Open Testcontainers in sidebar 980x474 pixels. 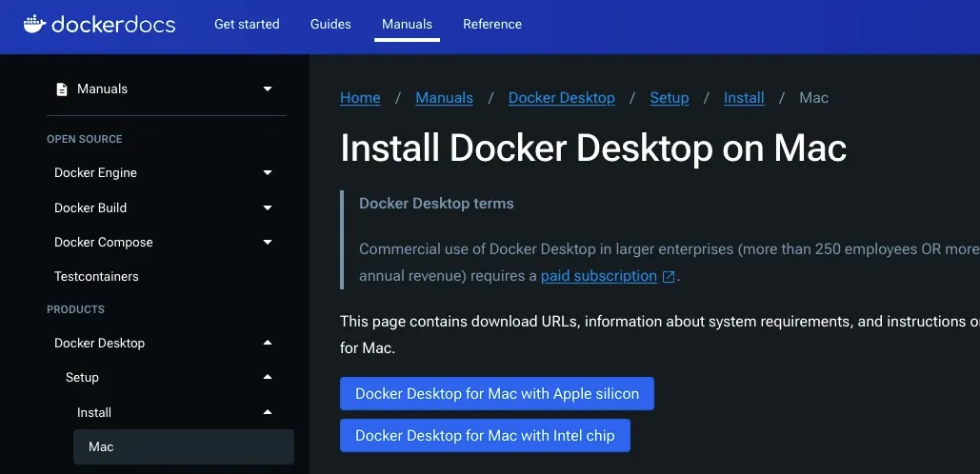[96, 276]
